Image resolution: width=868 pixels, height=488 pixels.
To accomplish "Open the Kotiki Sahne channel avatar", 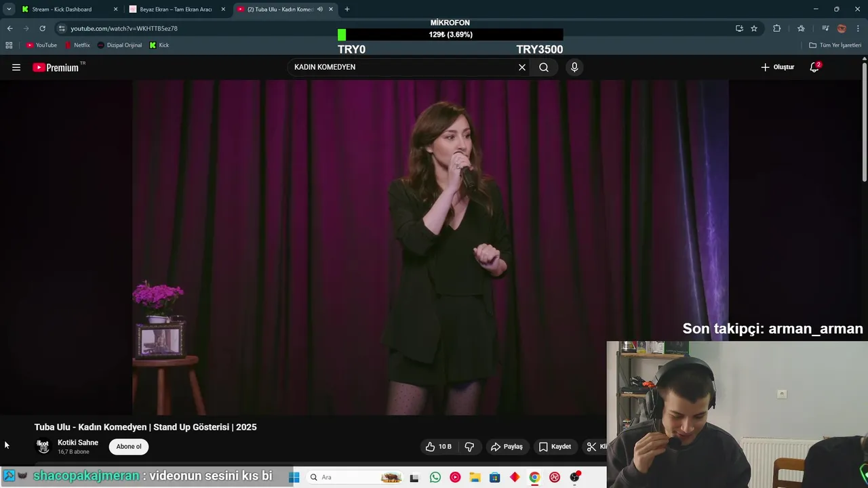I will (43, 447).
